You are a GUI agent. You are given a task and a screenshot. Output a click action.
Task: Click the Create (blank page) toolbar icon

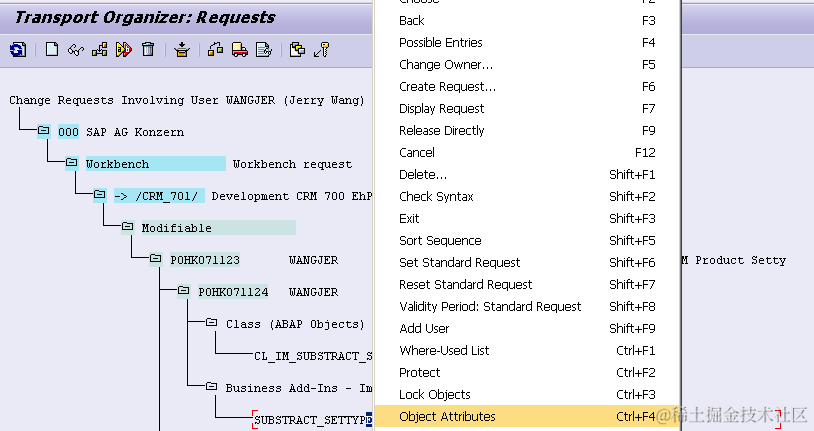click(x=52, y=49)
